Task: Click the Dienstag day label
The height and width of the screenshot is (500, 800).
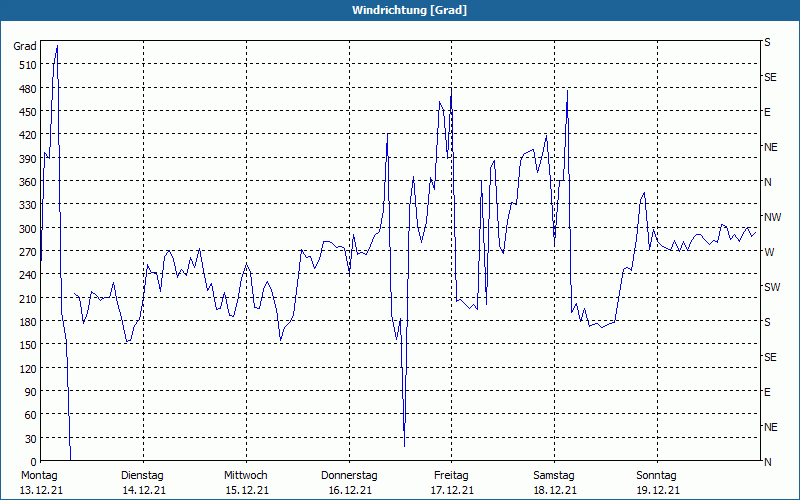Action: tap(142, 476)
